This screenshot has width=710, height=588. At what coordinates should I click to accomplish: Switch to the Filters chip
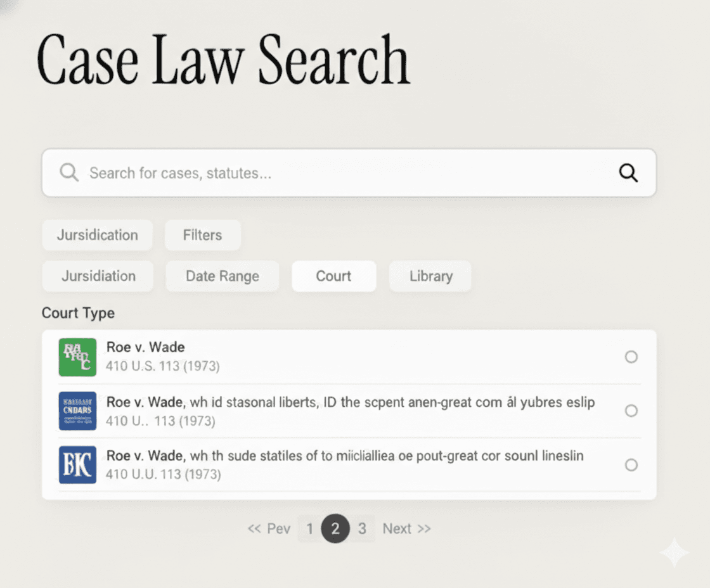pos(202,235)
